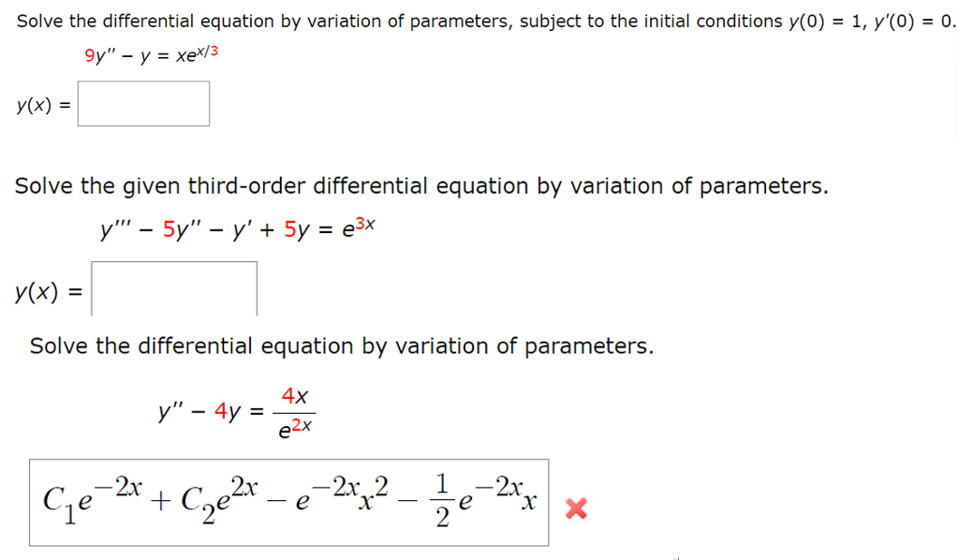959x560 pixels.
Task: Click the answer field for the third-order equation
Action: tap(173, 289)
